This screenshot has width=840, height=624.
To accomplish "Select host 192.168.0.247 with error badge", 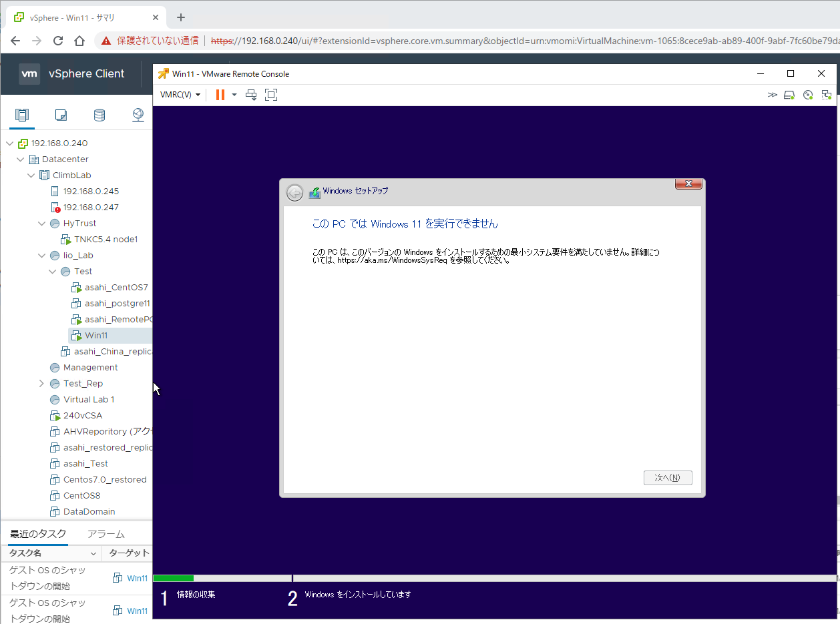I will point(91,207).
